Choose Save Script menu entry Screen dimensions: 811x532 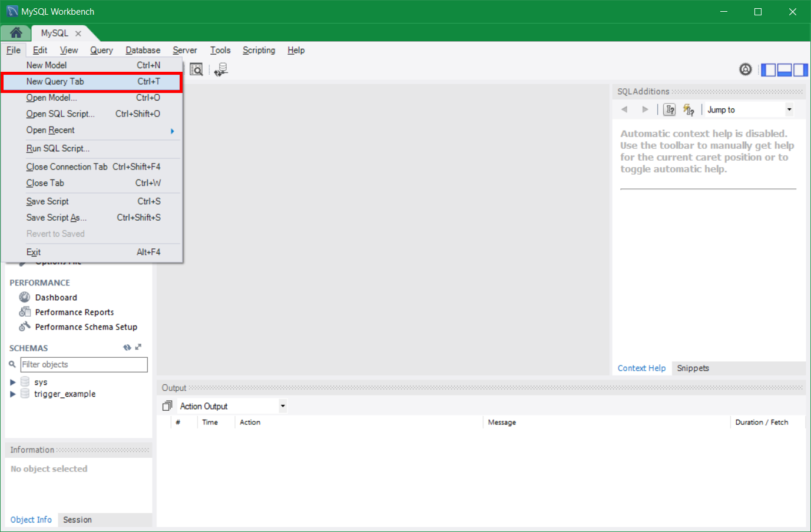[92, 201]
